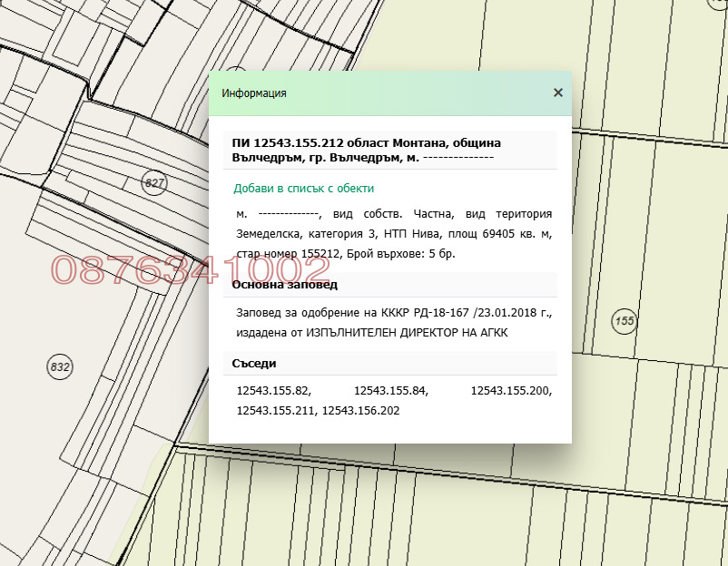Click the 'ИЗПЪЛНИТЕЛЕН ДИРЕКТОР НА АГКК' text
The image size is (728, 566).
[x=420, y=333]
